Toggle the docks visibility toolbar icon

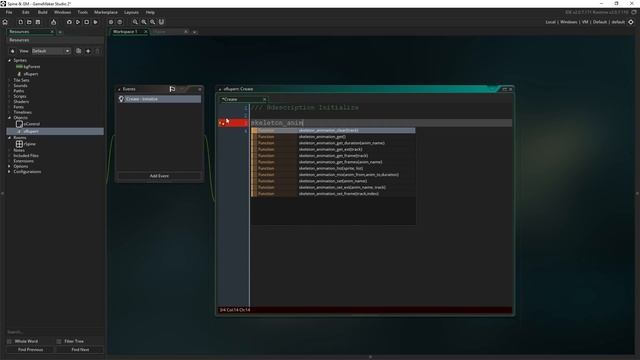tap(161, 22)
